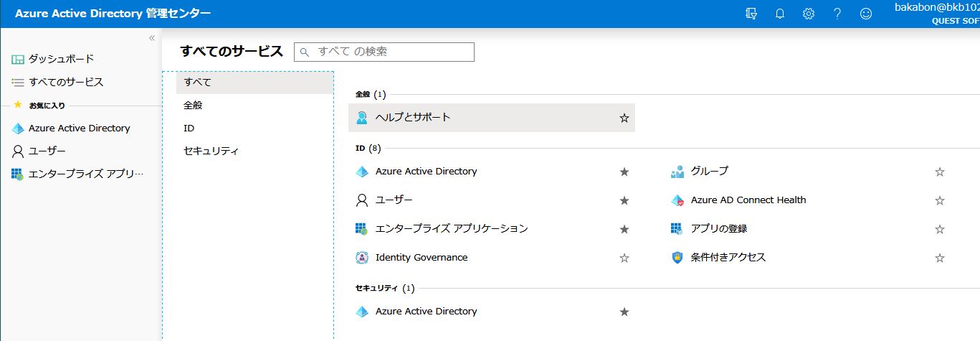This screenshot has height=341, width=980.
Task: Open the アプリの登録 service
Action: click(x=719, y=229)
